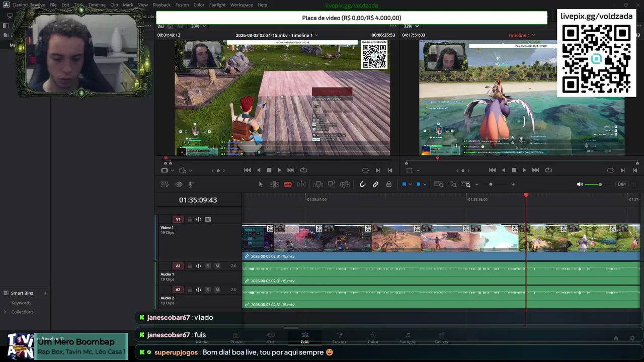Mute the Audio 2 track

(x=217, y=290)
